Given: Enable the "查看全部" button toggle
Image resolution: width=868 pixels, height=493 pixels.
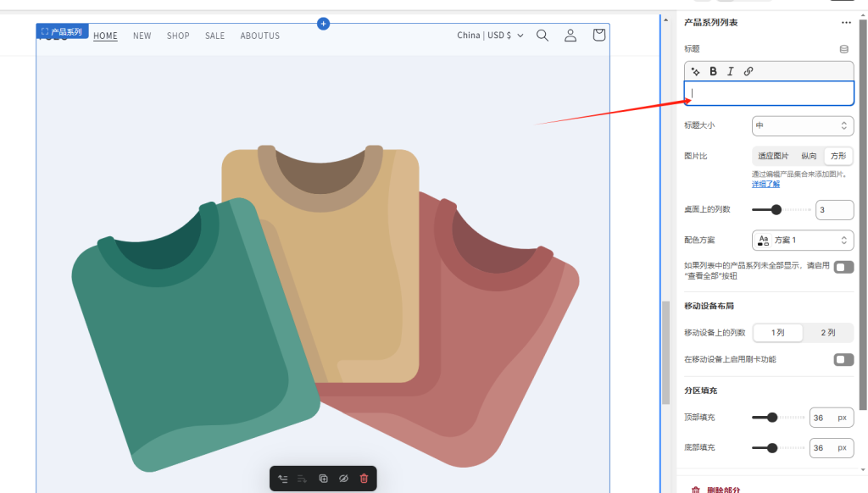Looking at the screenshot, I should coord(843,268).
